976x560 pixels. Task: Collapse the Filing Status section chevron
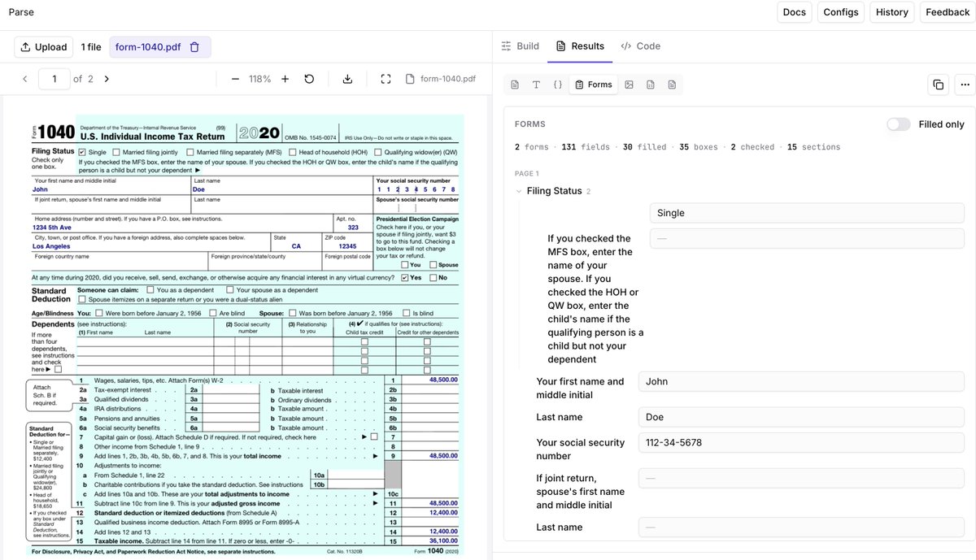click(519, 192)
